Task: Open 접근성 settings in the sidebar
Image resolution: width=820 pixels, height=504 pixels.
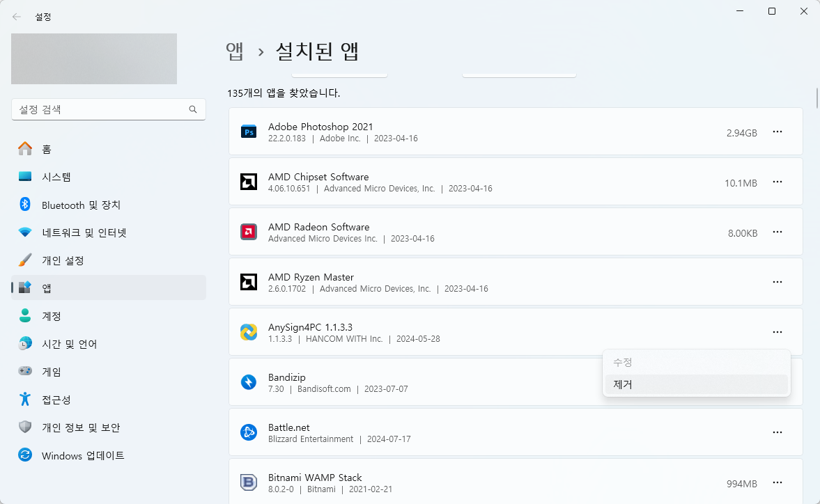Action: point(108,400)
